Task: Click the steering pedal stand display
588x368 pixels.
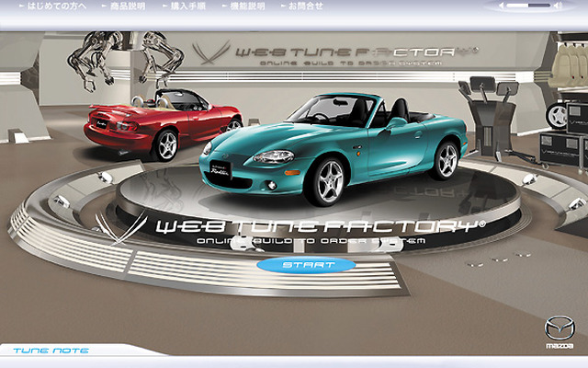Action: click(x=490, y=119)
